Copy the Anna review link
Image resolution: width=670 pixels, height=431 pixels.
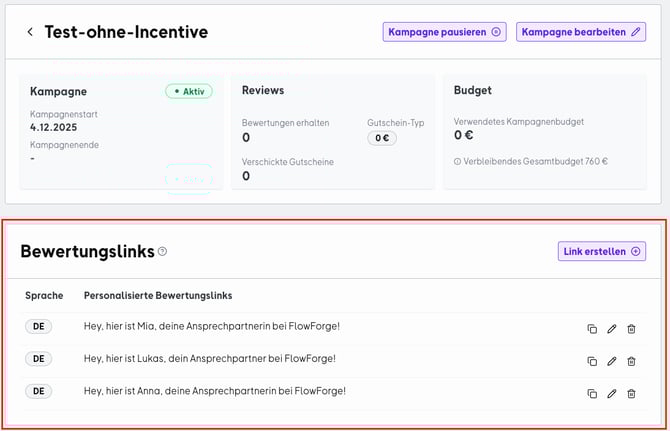tap(592, 394)
